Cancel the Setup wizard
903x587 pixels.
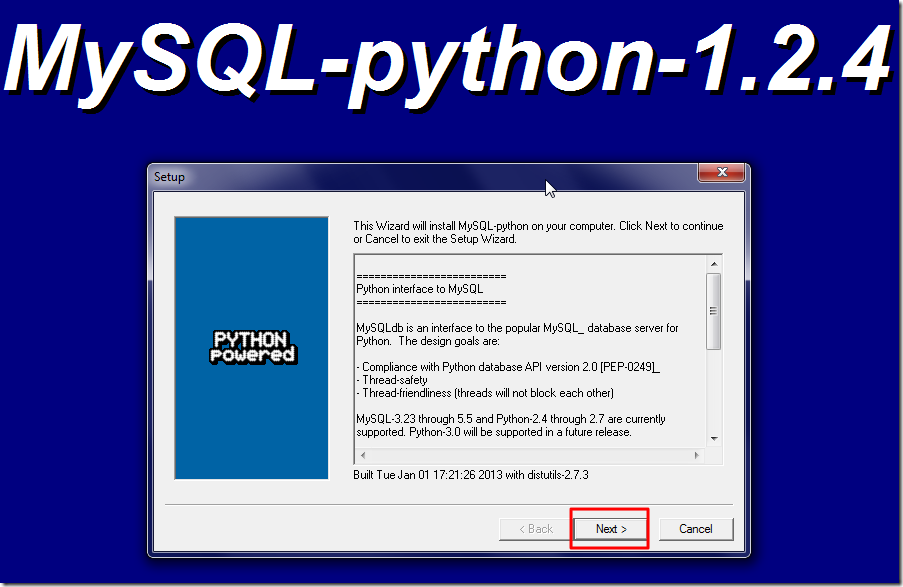[x=696, y=528]
